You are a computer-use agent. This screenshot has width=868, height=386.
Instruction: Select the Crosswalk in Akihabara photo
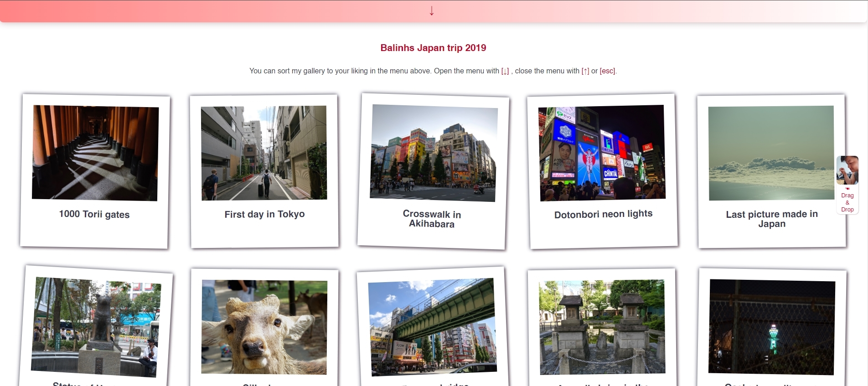pos(433,153)
